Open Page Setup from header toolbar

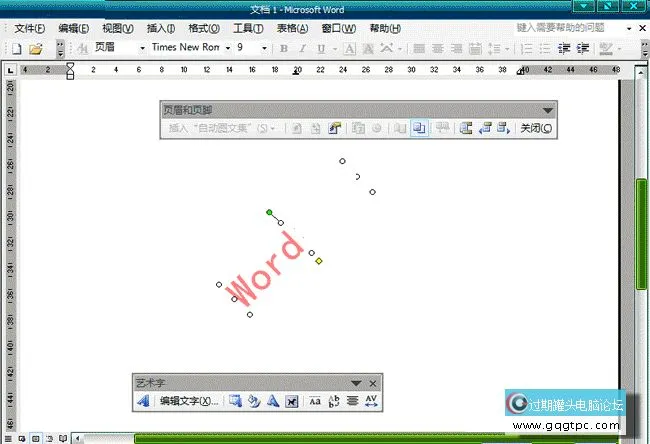(x=400, y=129)
